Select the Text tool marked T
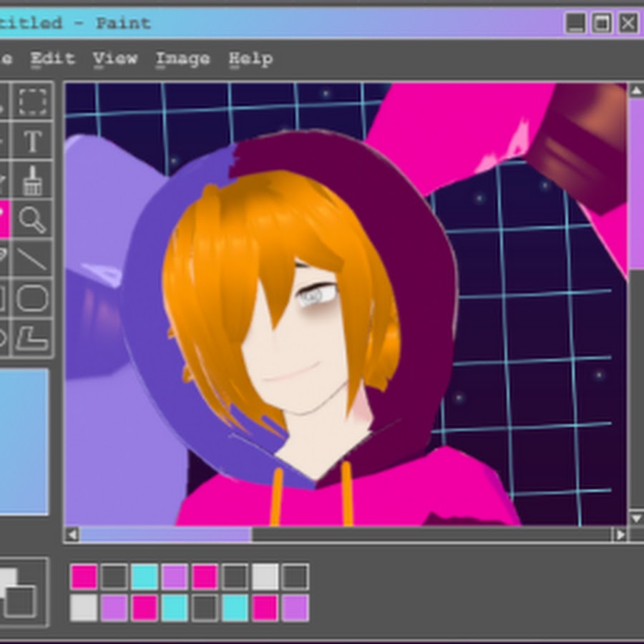Viewport: 644px width, 644px height. pos(32,141)
